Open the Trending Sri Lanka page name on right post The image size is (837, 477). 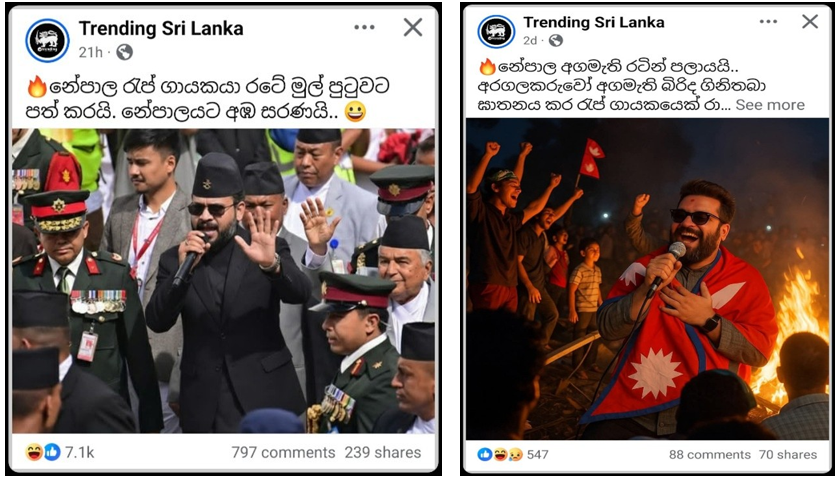click(x=594, y=22)
